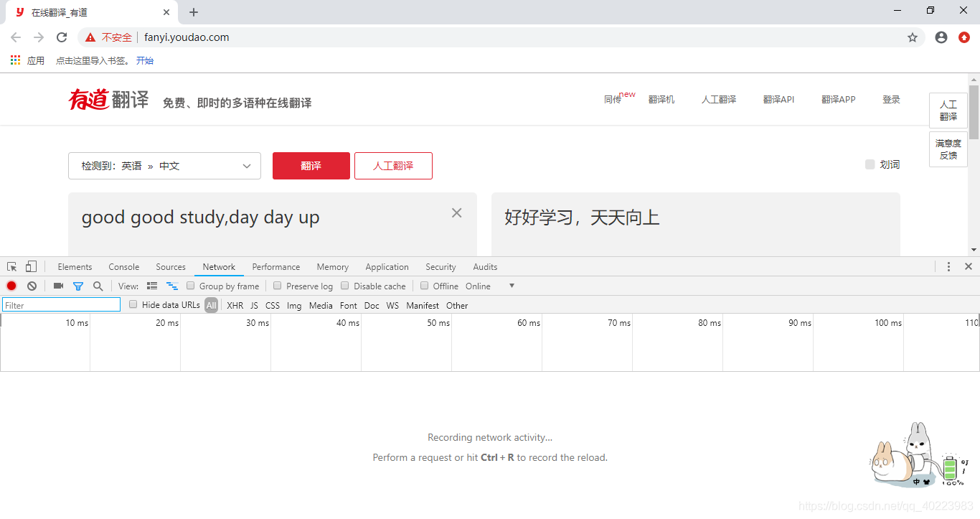Click the browser address bar URL
The width and height of the screenshot is (980, 519).
click(x=187, y=37)
